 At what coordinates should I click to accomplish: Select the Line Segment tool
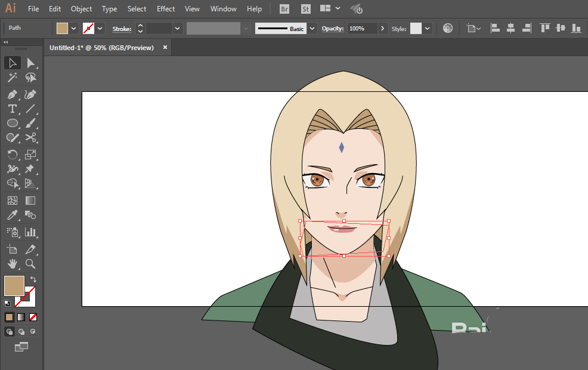tap(30, 109)
